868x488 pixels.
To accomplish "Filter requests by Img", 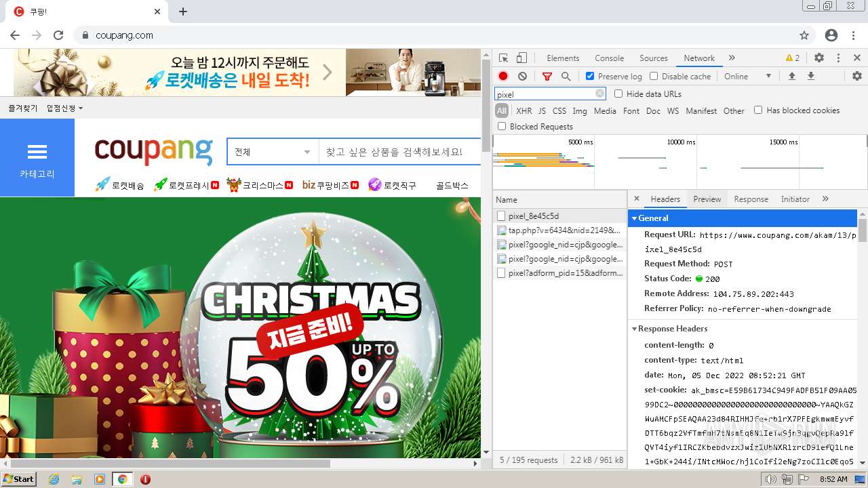I will click(580, 110).
